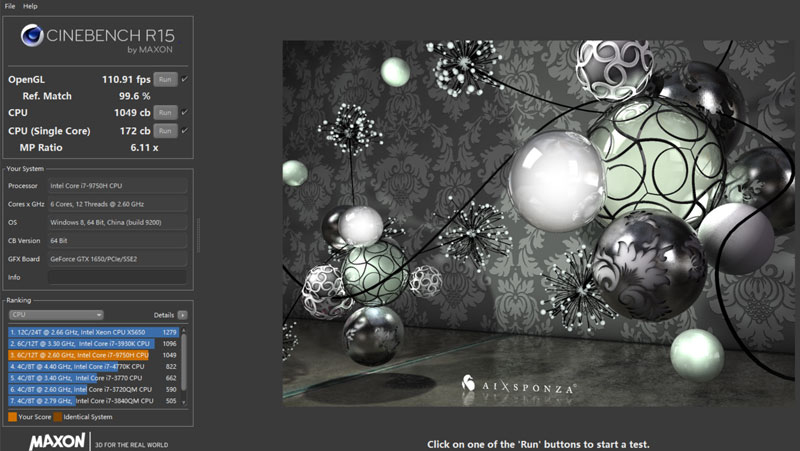
Task: Toggle the CPU (Single Core) checkbox
Action: point(185,131)
